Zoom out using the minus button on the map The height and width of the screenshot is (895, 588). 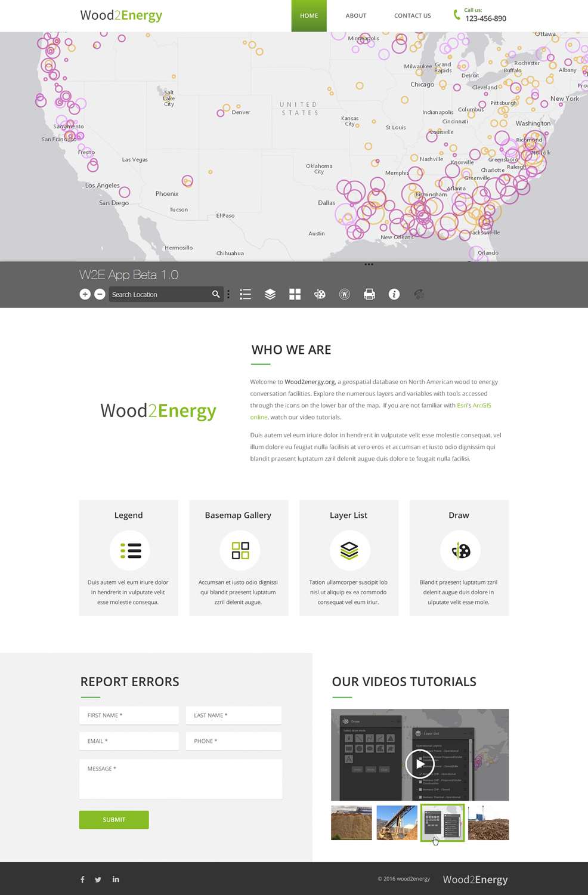pos(99,294)
